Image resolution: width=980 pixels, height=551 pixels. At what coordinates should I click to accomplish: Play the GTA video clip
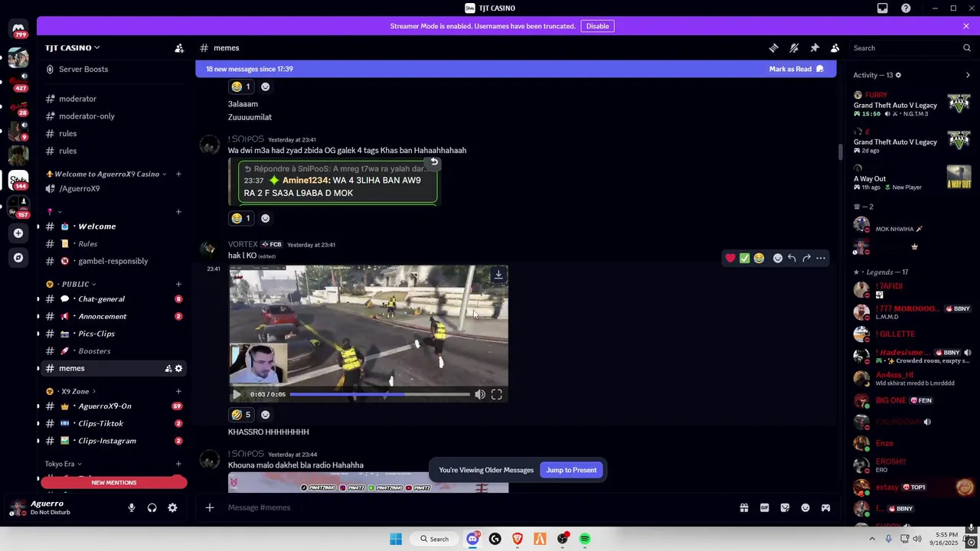pos(237,395)
